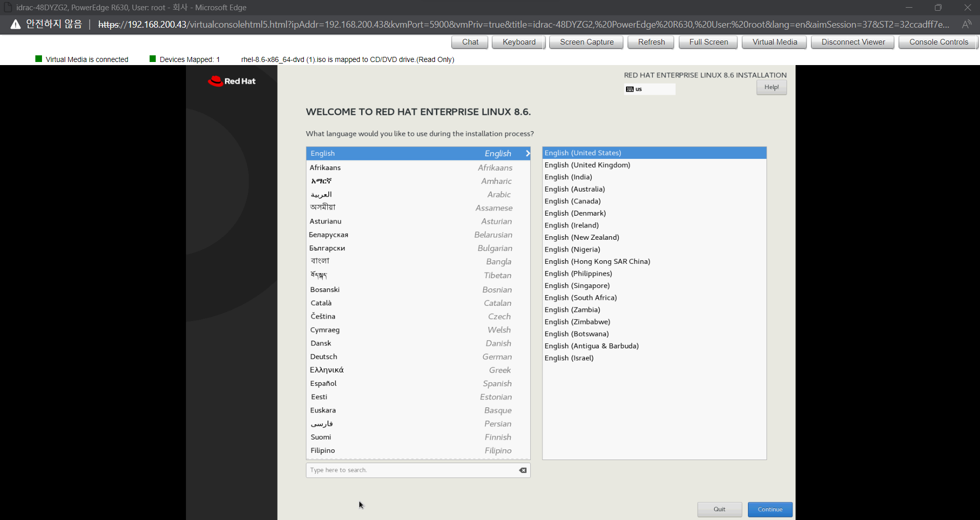Choose English (Zimbabwe) locale
This screenshot has height=520, width=980.
[654, 322]
